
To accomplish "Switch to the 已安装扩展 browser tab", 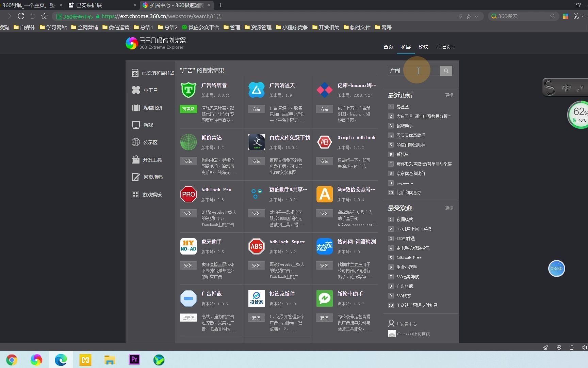I will (102, 5).
